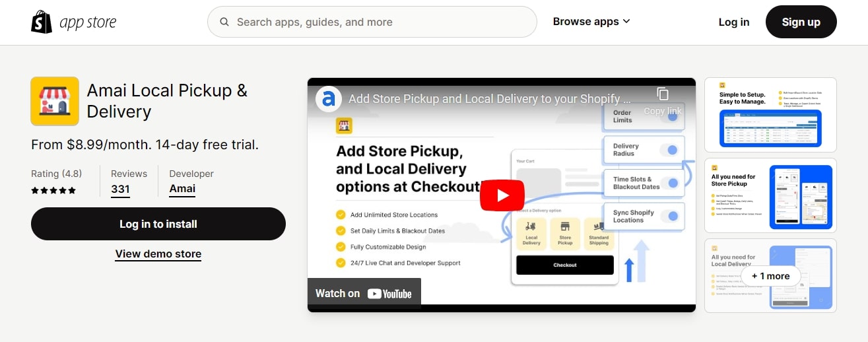Open the Log in link

point(733,22)
